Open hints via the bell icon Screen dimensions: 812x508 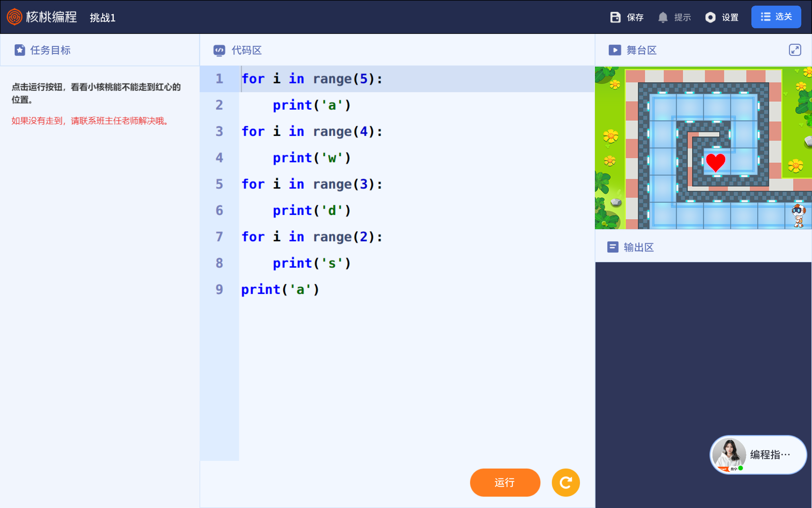coord(663,17)
